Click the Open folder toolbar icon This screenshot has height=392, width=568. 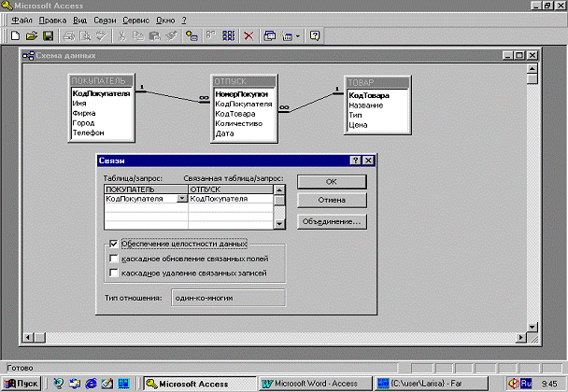(x=31, y=35)
